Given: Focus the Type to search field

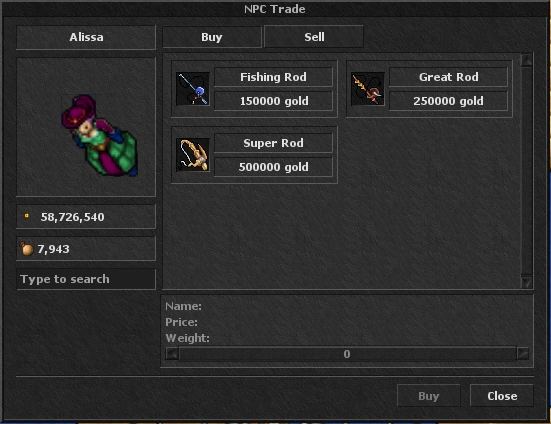Looking at the screenshot, I should [x=86, y=279].
